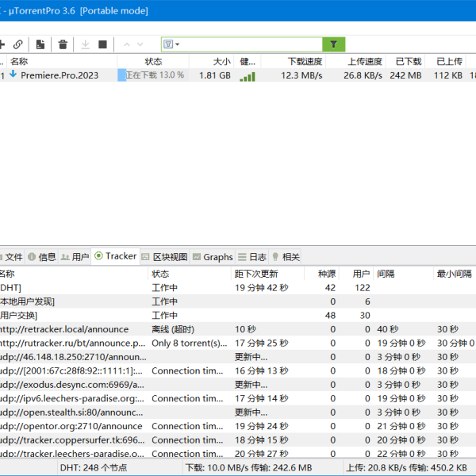Screen dimensions: 476x476
Task: Sort torrents by 上传速度 column
Action: [x=355, y=62]
